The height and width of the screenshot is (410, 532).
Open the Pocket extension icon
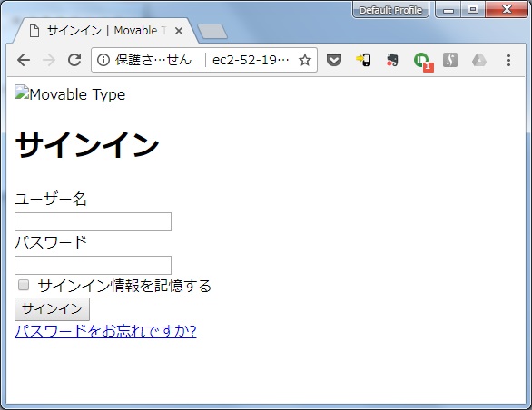click(334, 60)
